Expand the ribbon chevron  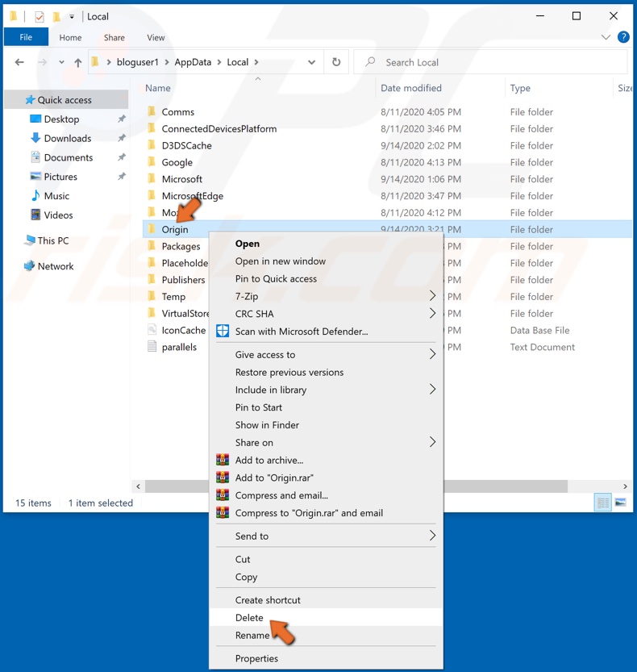[606, 37]
